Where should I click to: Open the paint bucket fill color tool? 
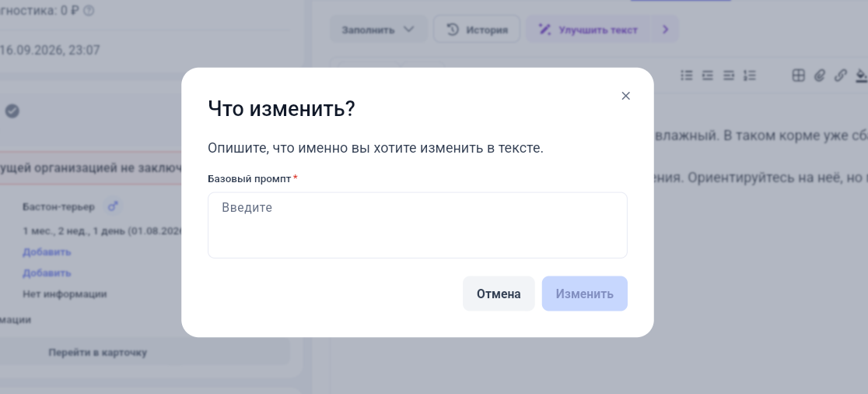[x=861, y=76]
